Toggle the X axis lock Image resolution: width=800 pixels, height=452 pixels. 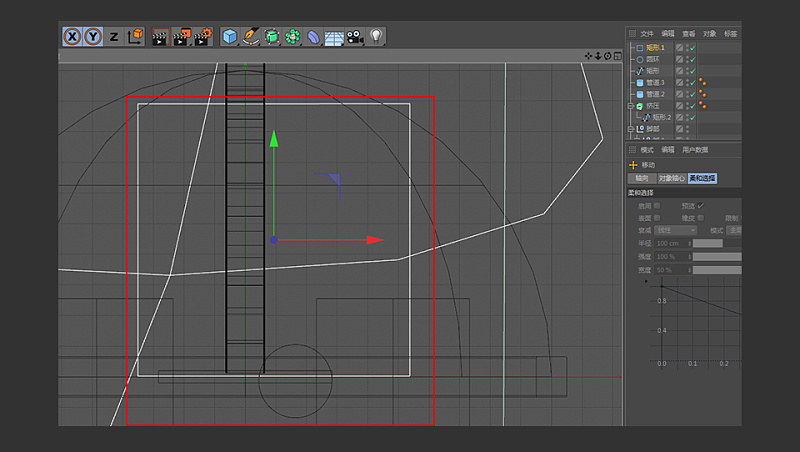(x=72, y=37)
